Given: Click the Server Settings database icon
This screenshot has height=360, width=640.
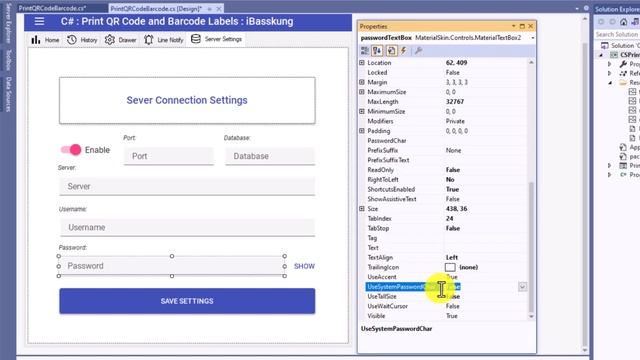Looking at the screenshot, I should point(196,39).
